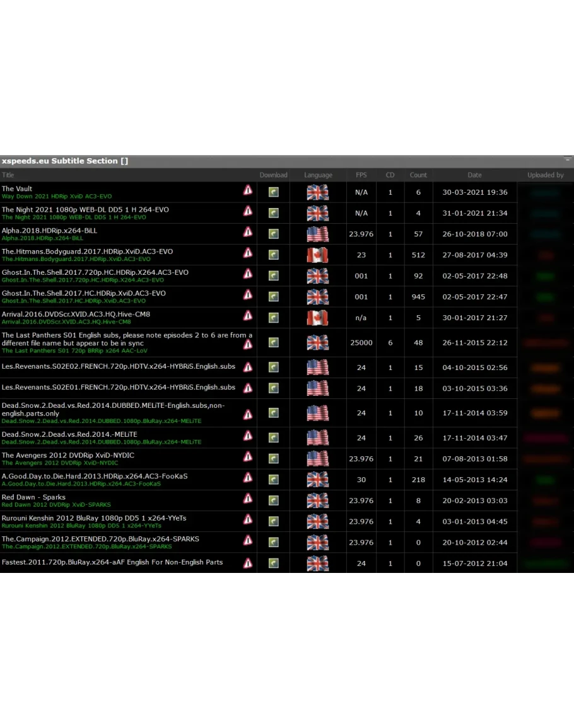Click the warning icon in the Alpha.2018.HDRip row
This screenshot has height=728, width=574.
248,232
